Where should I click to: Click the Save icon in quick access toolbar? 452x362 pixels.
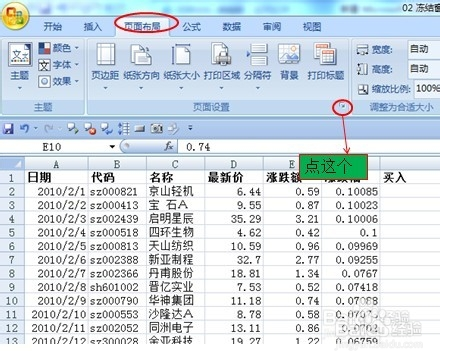[8, 128]
